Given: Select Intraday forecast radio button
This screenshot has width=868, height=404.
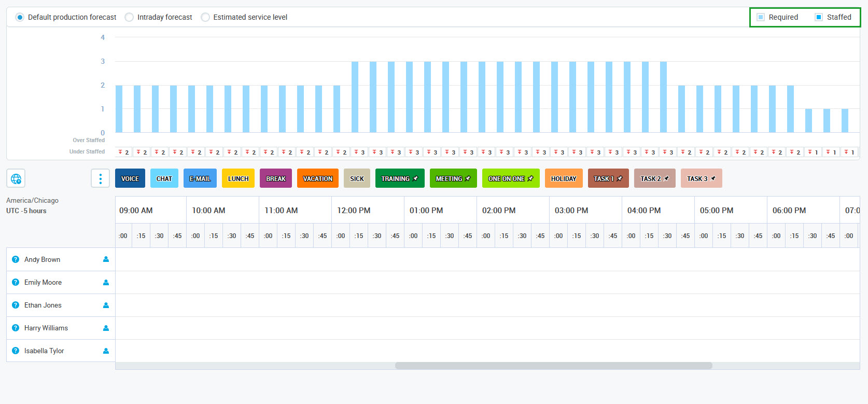Looking at the screenshot, I should click(129, 17).
